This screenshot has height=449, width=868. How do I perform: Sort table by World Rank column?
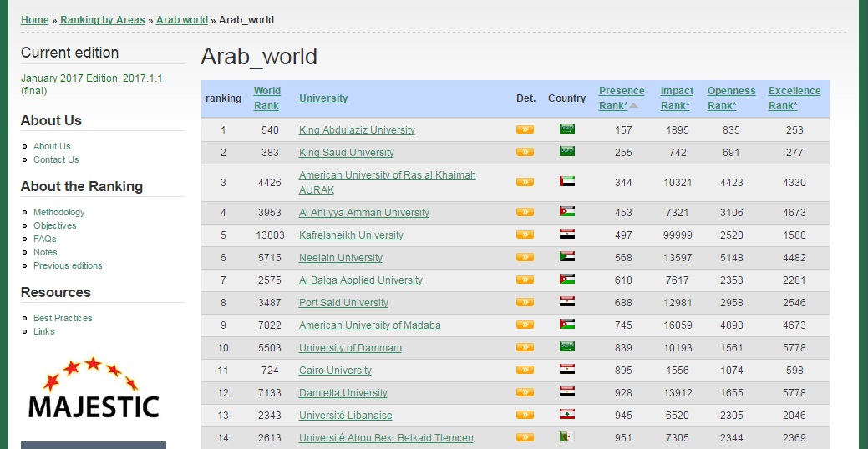coord(266,98)
